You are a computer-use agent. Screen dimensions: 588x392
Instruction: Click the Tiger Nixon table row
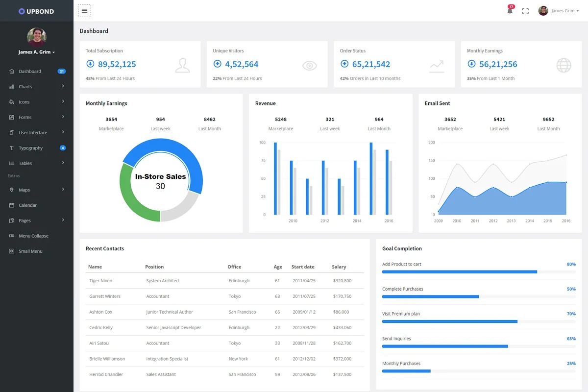pyautogui.click(x=224, y=281)
